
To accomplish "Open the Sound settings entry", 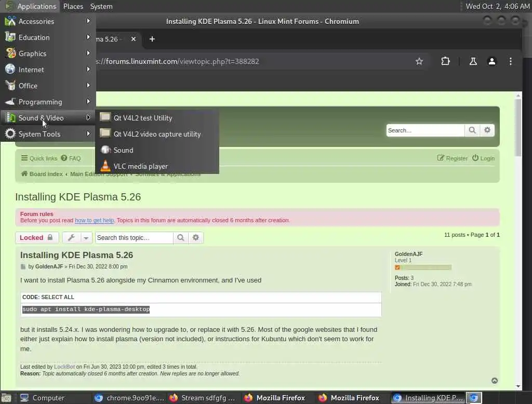I will point(157,150).
